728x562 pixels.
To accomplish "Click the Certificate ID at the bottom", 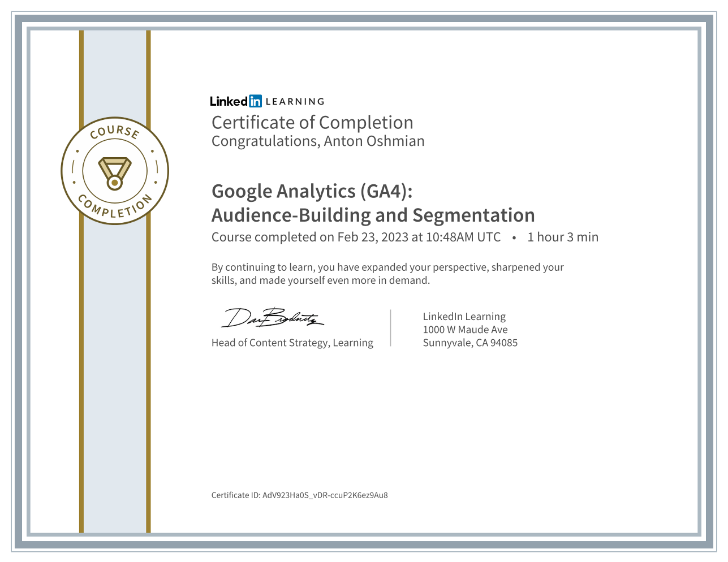I will [299, 495].
